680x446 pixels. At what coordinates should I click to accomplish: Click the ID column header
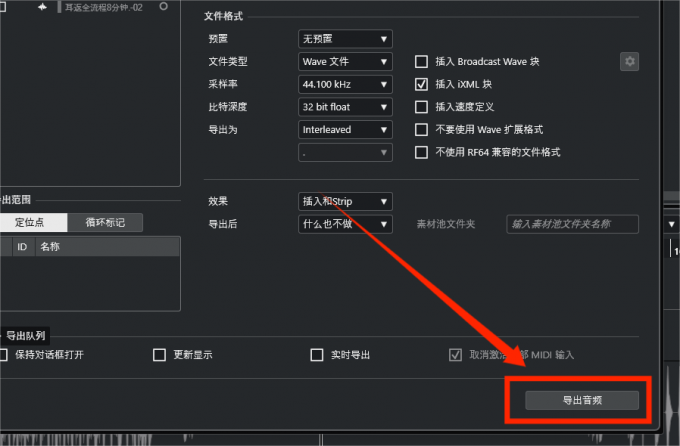point(22,246)
